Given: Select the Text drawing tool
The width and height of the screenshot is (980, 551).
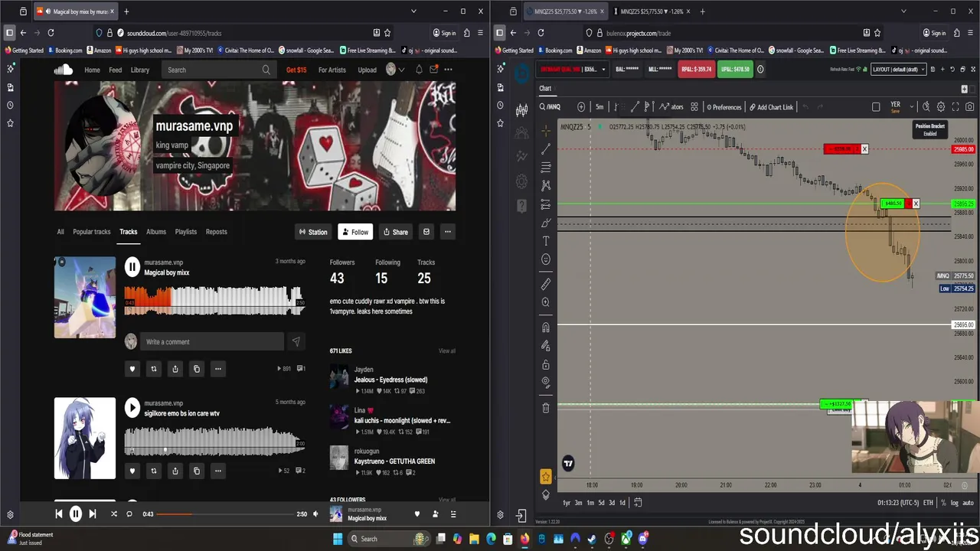Looking at the screenshot, I should point(546,241).
